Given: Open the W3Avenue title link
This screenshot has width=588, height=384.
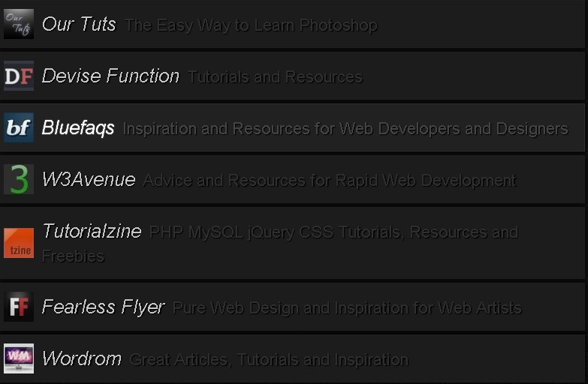Looking at the screenshot, I should [x=89, y=179].
